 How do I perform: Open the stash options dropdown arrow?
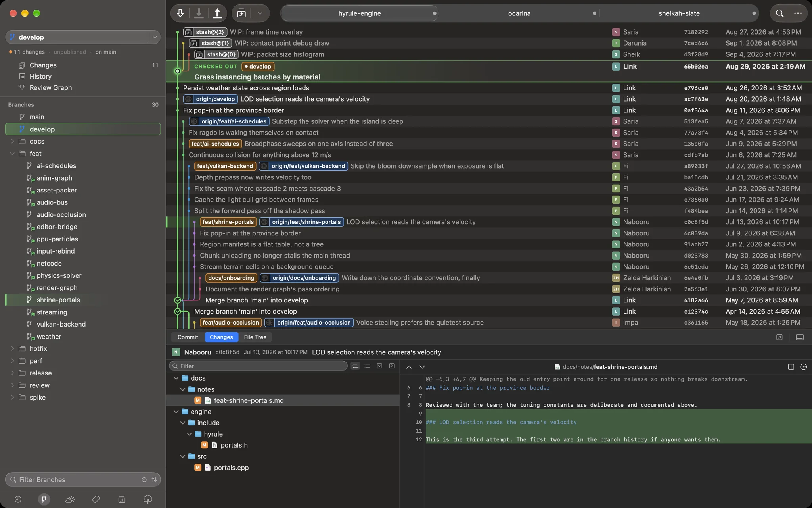click(260, 13)
